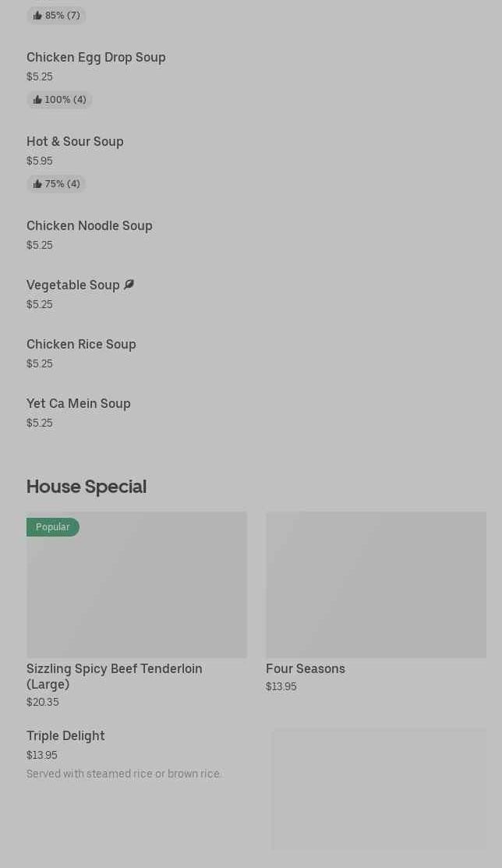This screenshot has width=502, height=868.
Task: Click the 75% (4) rating badge
Action: tap(56, 184)
